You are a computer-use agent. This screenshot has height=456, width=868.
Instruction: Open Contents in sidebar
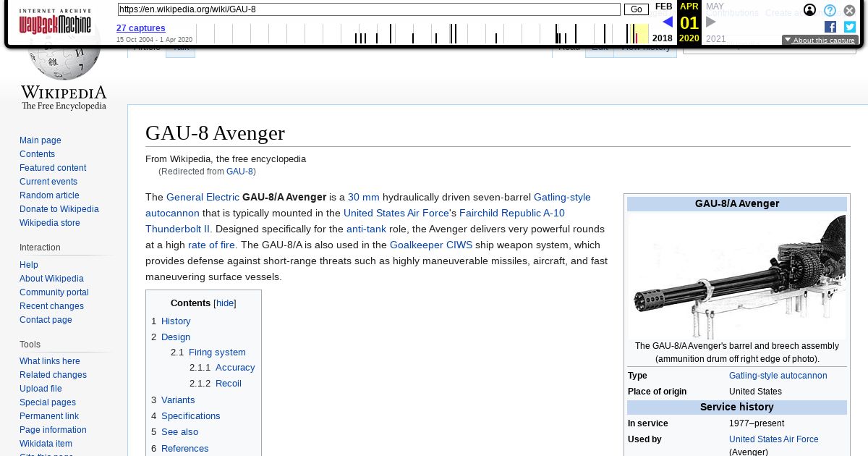[x=37, y=154]
